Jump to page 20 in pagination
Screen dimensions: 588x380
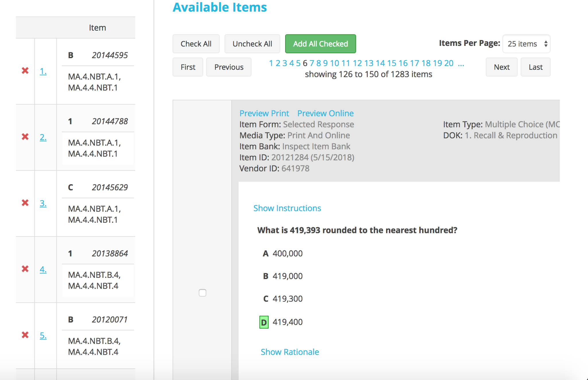coord(449,63)
